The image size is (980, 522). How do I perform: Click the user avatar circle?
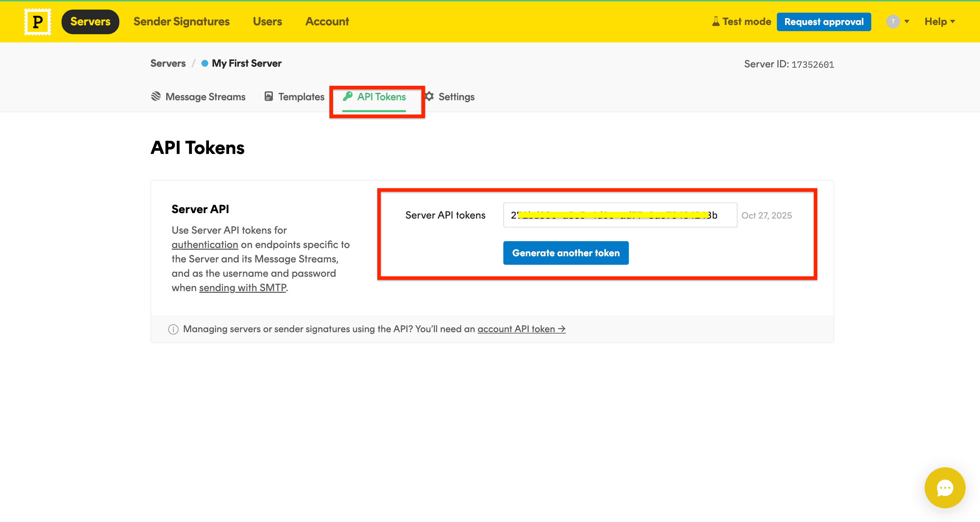tap(892, 22)
